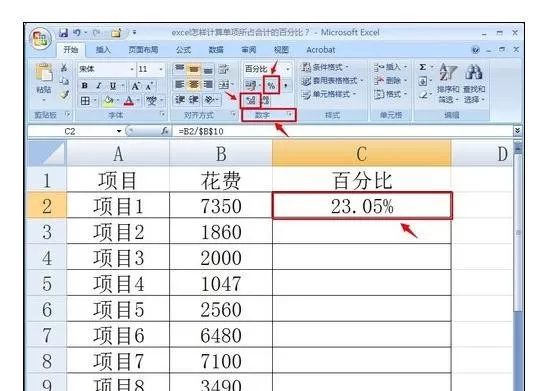545x391 pixels.
Task: Switch to the 数据 tab
Action: [x=216, y=50]
